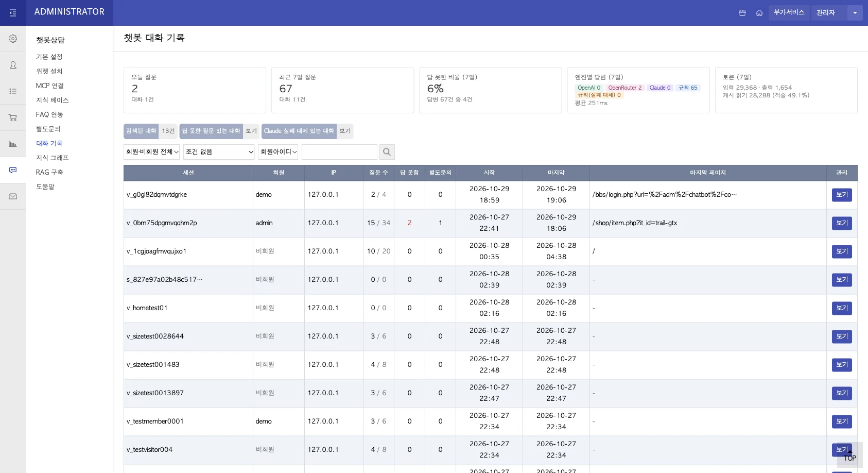Click the ADMINISTRATOR logo link
The width and height of the screenshot is (868, 473).
(x=70, y=12)
